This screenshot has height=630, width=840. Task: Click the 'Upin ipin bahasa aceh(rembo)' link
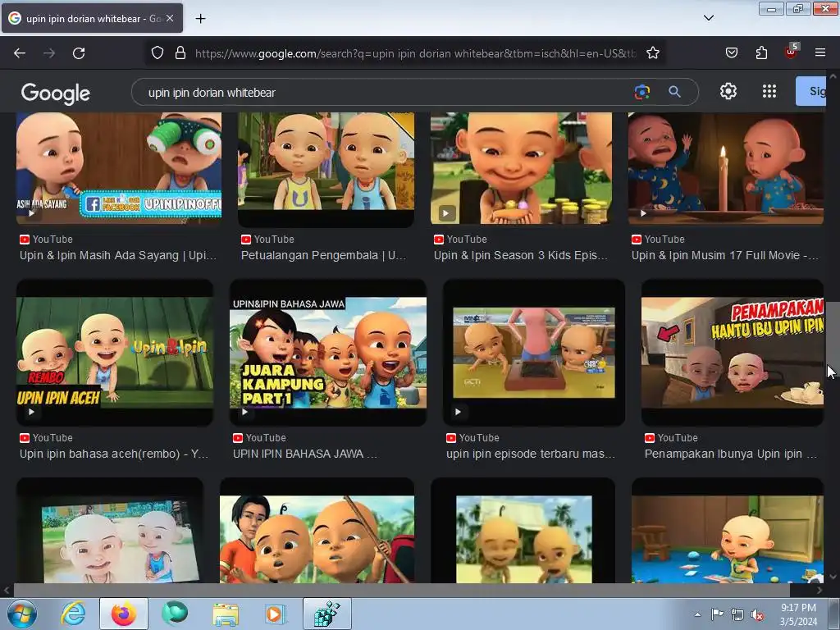pyautogui.click(x=114, y=454)
